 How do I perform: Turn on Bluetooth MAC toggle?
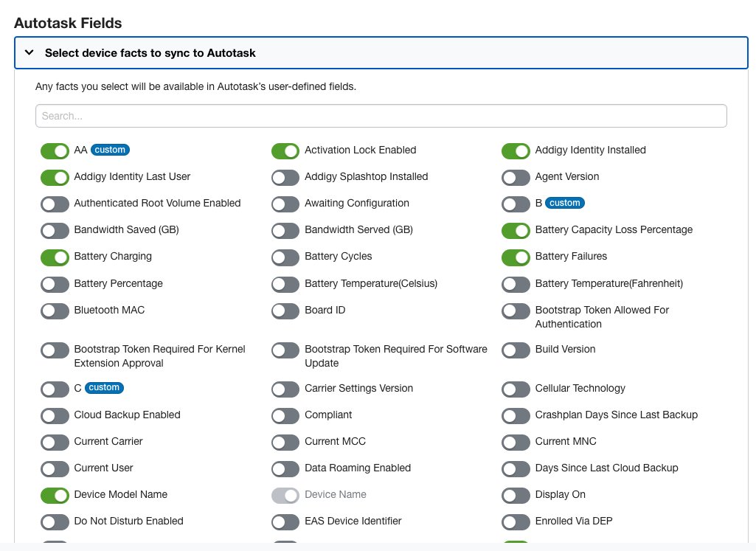click(55, 311)
